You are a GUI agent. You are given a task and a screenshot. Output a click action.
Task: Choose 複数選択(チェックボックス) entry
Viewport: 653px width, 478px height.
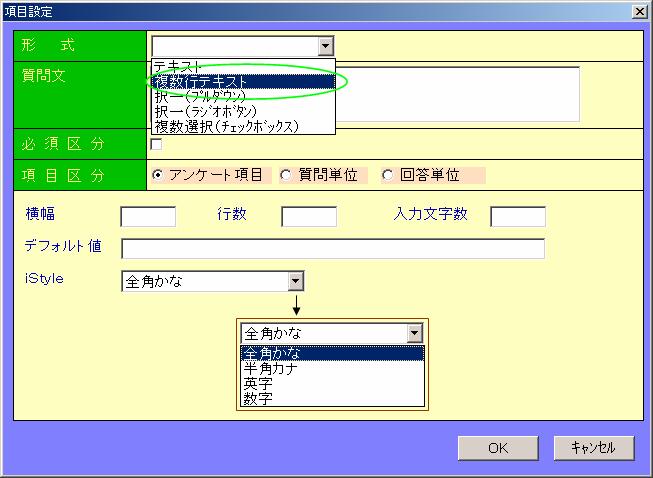(x=243, y=127)
